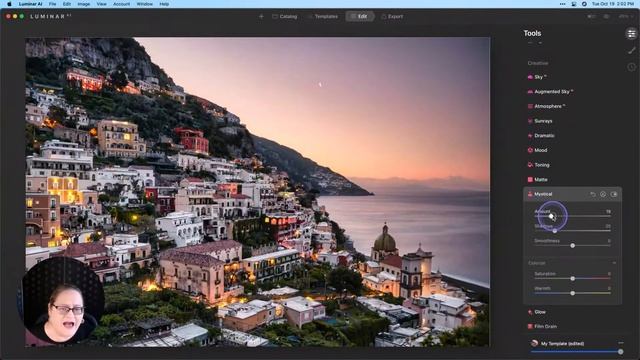Image resolution: width=640 pixels, height=360 pixels.
Task: Click the My Template amount slider
Action: click(x=576, y=351)
